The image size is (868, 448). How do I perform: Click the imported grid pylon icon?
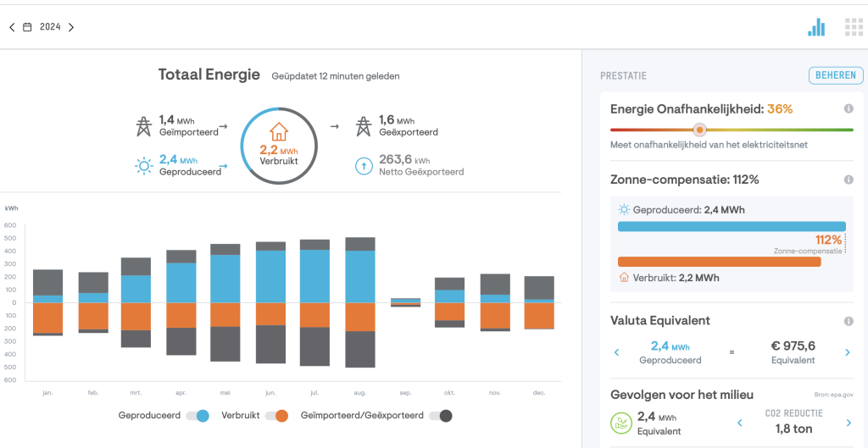coord(143,126)
